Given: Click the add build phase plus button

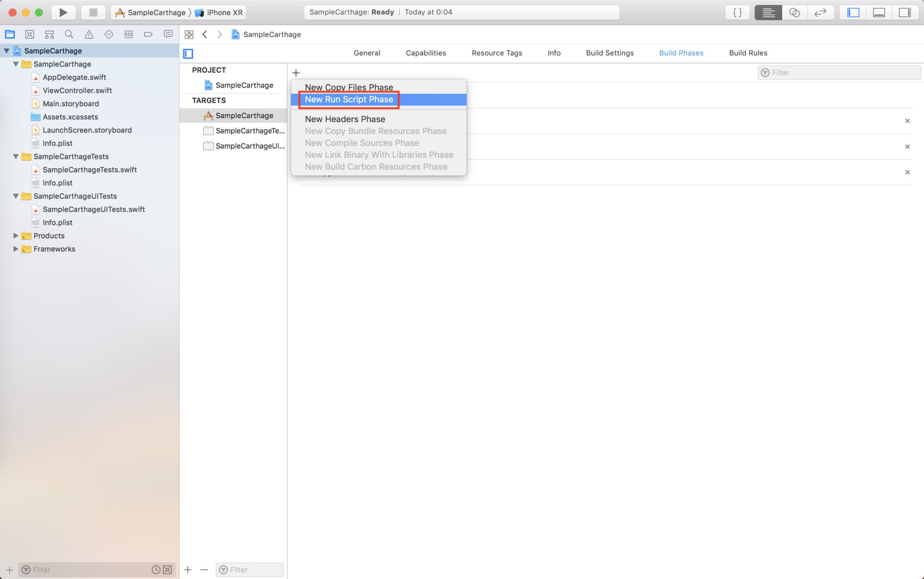Looking at the screenshot, I should pyautogui.click(x=296, y=73).
